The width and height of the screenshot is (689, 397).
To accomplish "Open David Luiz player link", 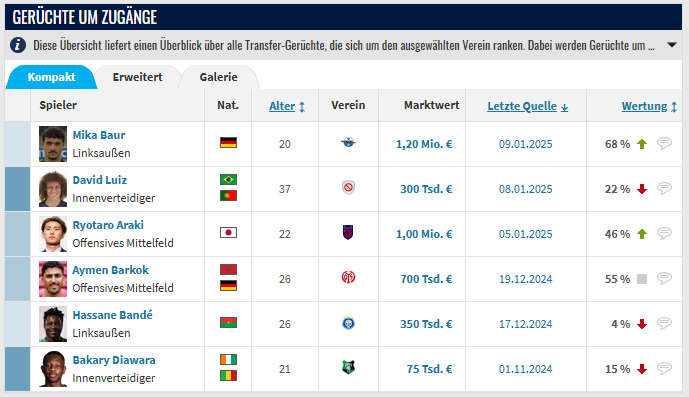I will click(x=100, y=180).
